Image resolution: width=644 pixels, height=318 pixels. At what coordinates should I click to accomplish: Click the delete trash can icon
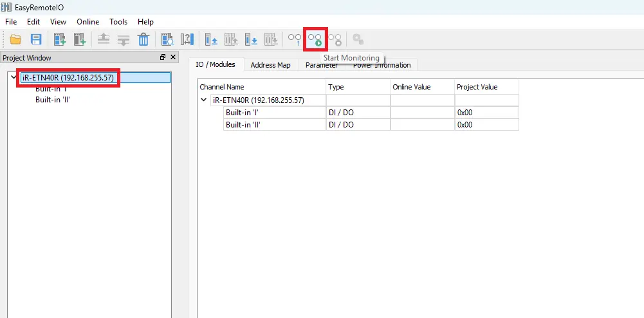point(144,39)
